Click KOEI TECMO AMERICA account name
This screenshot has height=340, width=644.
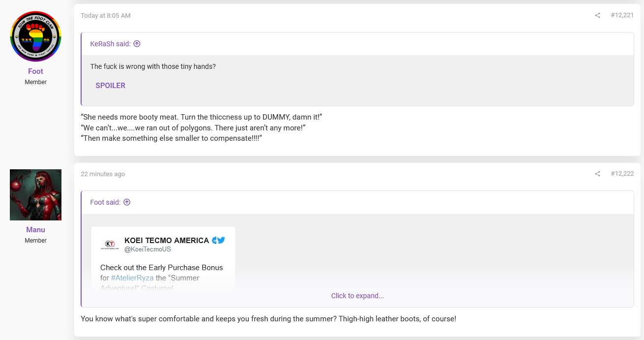[x=167, y=240]
